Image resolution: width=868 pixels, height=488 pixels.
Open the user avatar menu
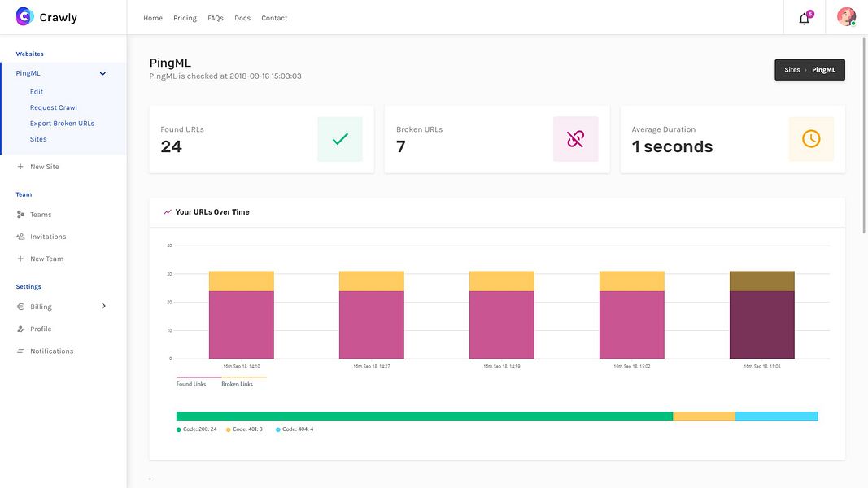[846, 17]
